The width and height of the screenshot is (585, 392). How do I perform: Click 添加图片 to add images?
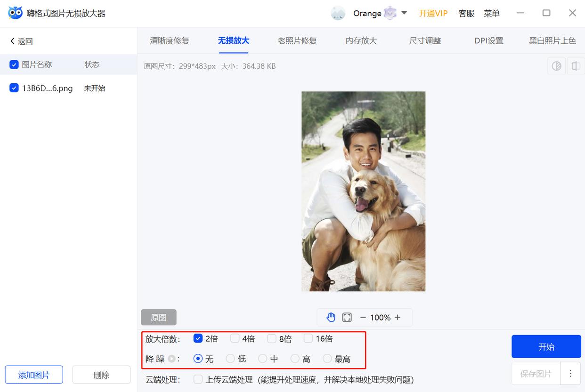click(33, 375)
